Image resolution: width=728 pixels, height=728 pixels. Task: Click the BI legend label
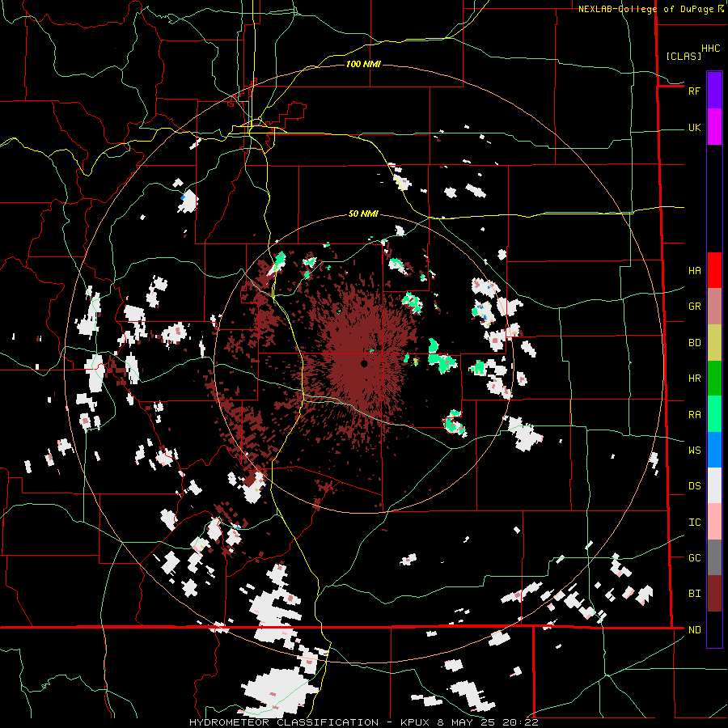[x=694, y=594]
